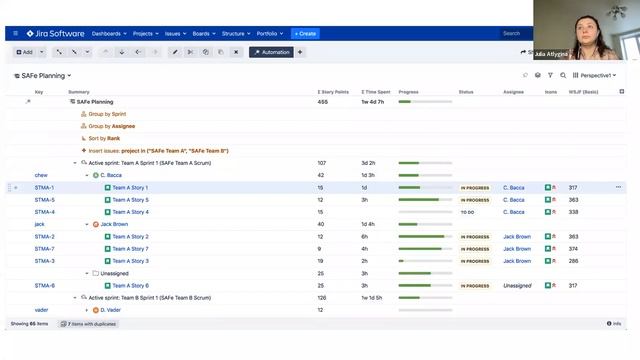The image size is (640, 360).
Task: Click the drag handle on STMA-1 row
Action: point(9,188)
